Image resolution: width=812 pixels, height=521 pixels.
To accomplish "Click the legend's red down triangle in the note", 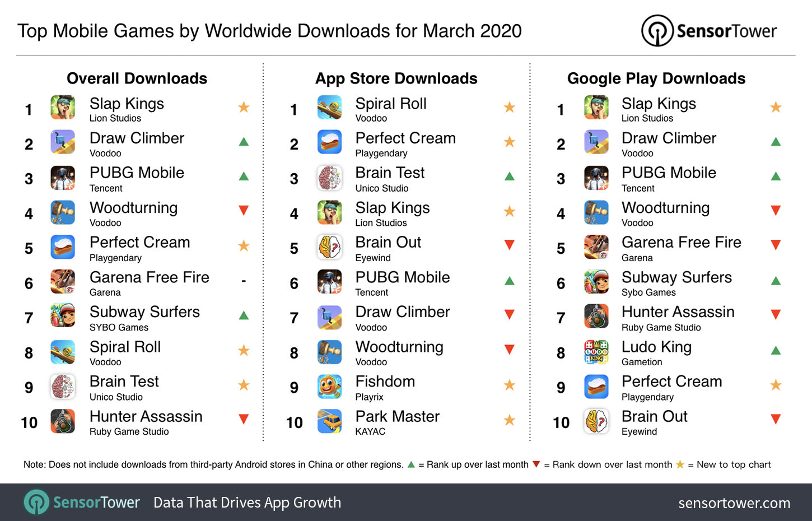I will 536,464.
